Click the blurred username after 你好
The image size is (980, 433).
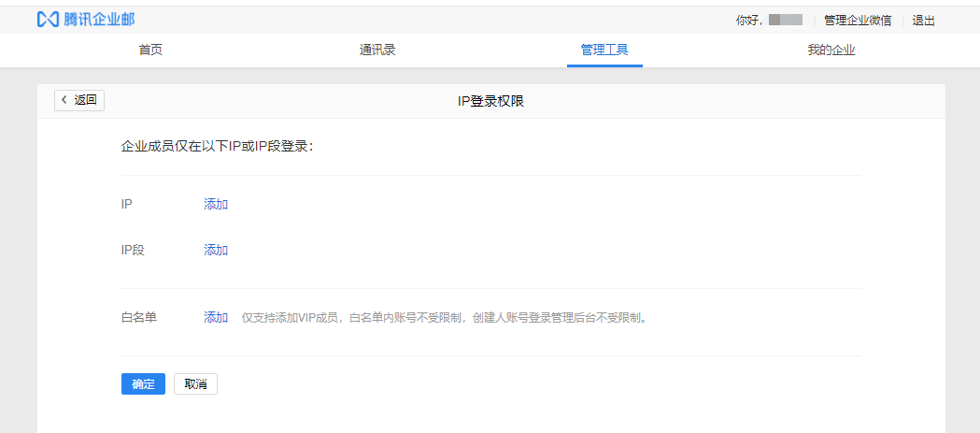click(785, 21)
